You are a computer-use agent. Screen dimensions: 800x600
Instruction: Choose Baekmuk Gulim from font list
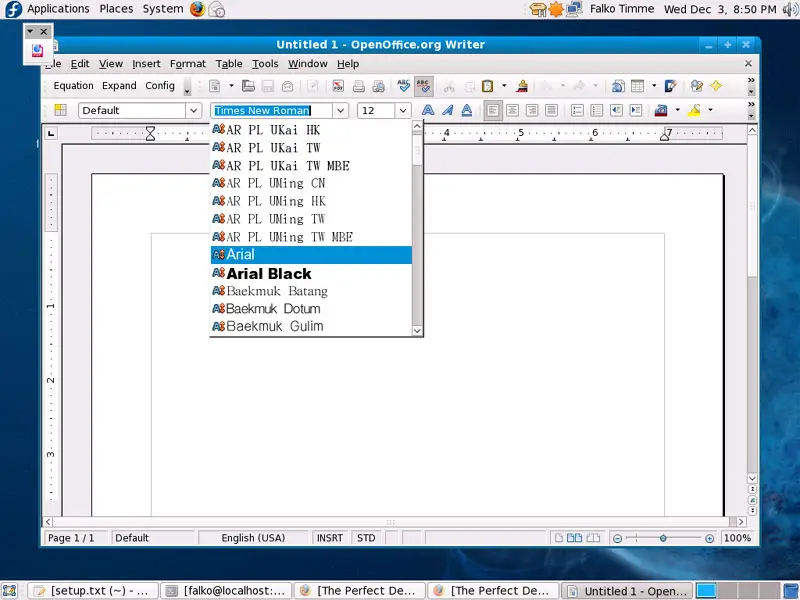point(311,327)
